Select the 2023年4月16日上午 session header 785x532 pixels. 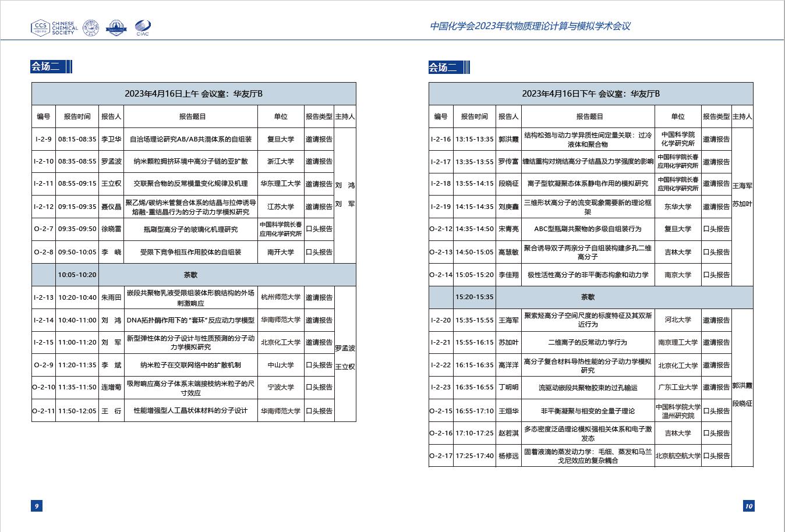[x=193, y=94]
